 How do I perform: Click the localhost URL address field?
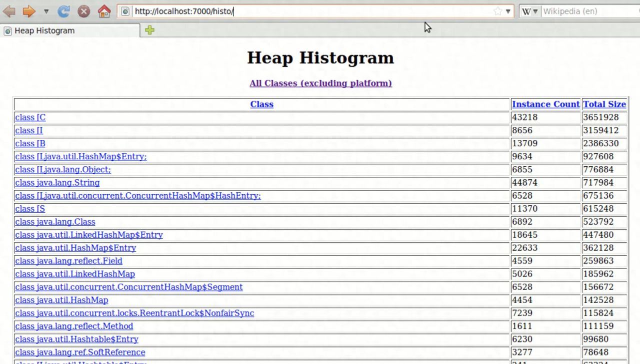tap(310, 11)
